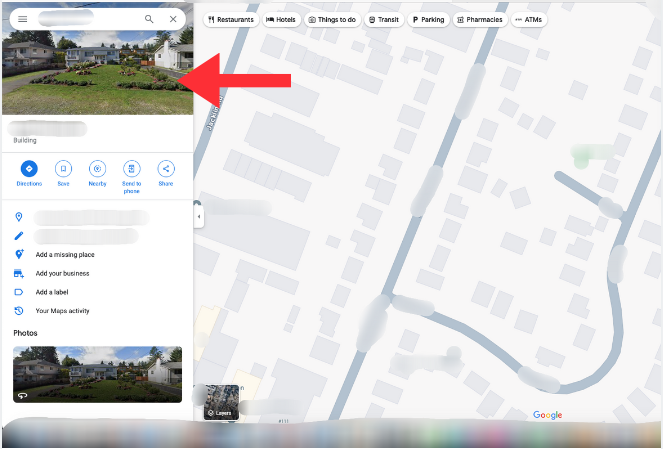663x449 pixels.
Task: Click the Photos section heading
Action: (25, 333)
